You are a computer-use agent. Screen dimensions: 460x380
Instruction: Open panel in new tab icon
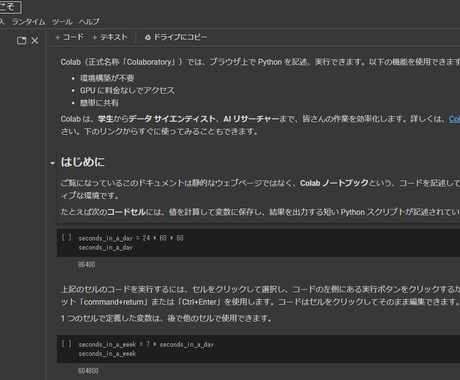point(22,41)
